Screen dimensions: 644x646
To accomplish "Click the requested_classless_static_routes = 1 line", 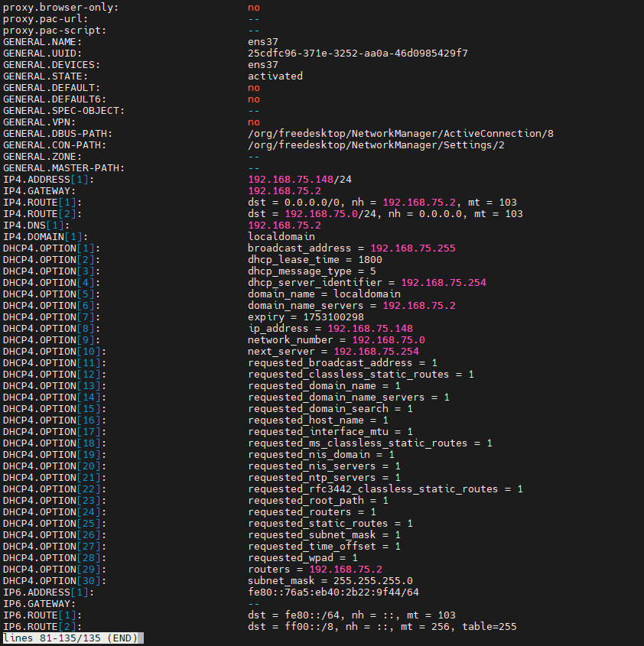I will [x=361, y=374].
